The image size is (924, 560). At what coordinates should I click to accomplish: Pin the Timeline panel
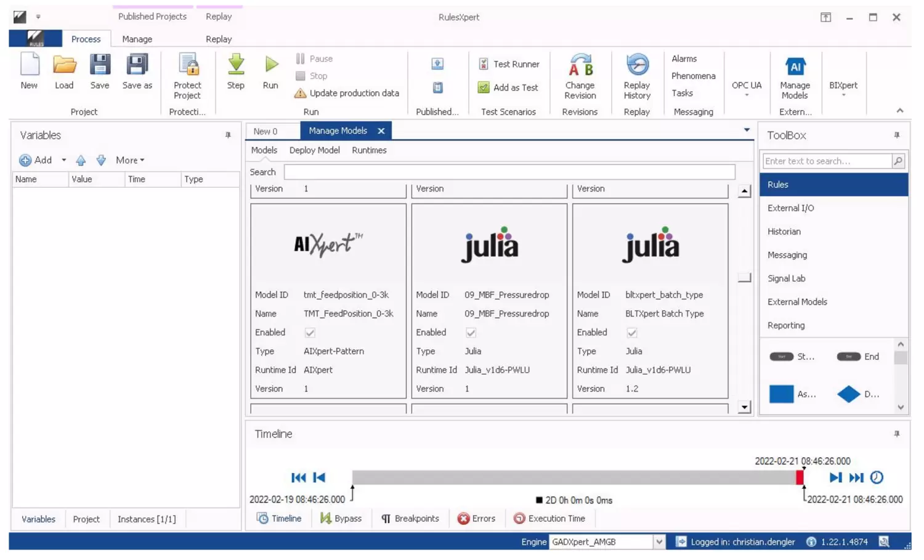point(897,434)
